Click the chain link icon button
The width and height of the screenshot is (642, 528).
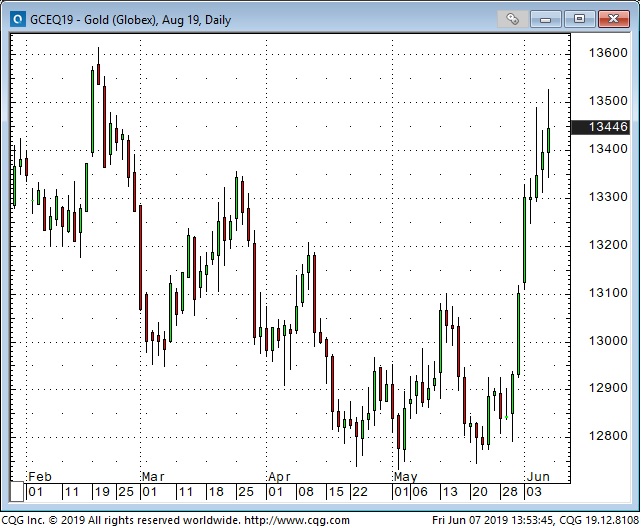tap(512, 19)
